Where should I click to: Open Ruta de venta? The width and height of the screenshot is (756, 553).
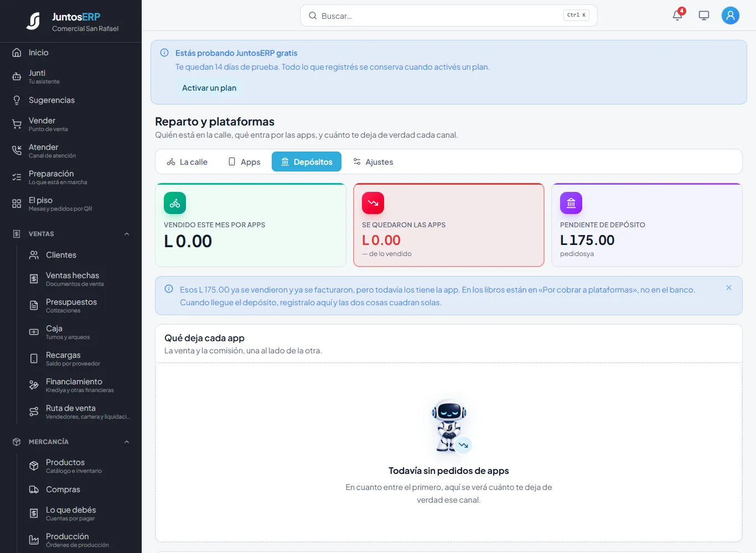(x=79, y=412)
